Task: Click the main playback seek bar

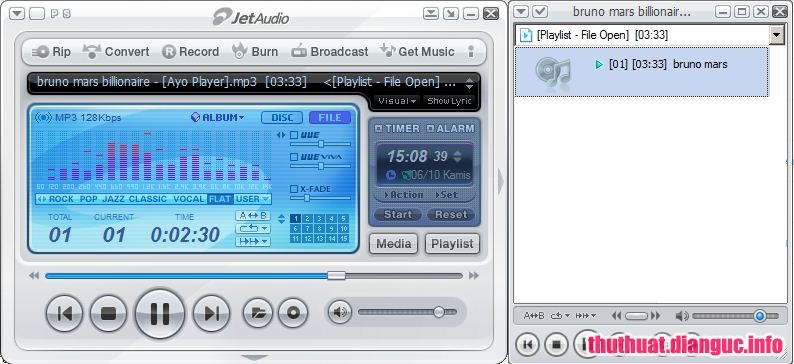Action: 254,276
